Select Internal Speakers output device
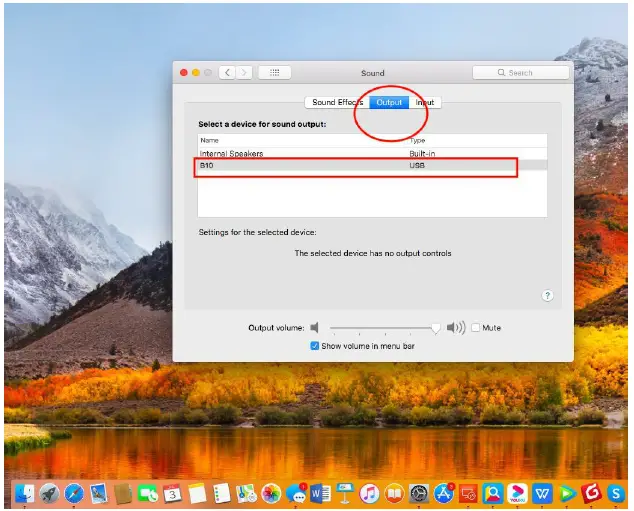 click(x=372, y=154)
